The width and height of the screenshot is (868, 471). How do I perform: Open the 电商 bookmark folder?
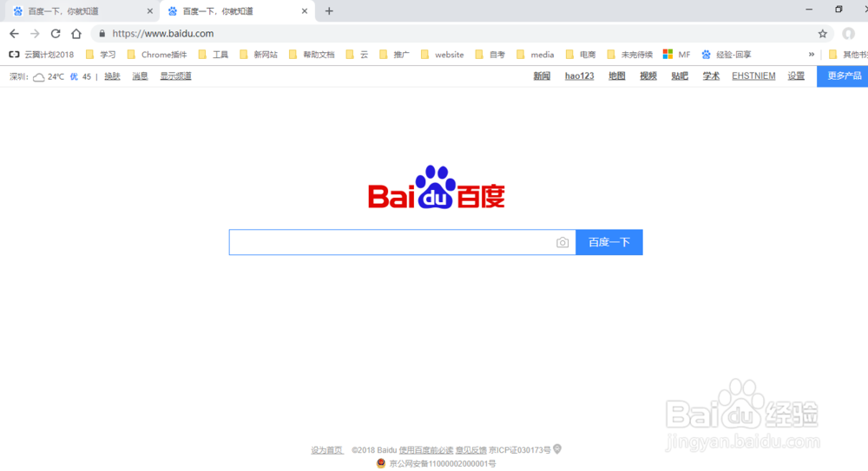pyautogui.click(x=580, y=55)
